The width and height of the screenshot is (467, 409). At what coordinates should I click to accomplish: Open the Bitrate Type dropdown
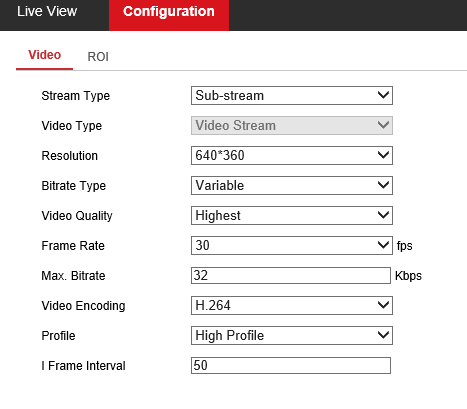point(292,186)
